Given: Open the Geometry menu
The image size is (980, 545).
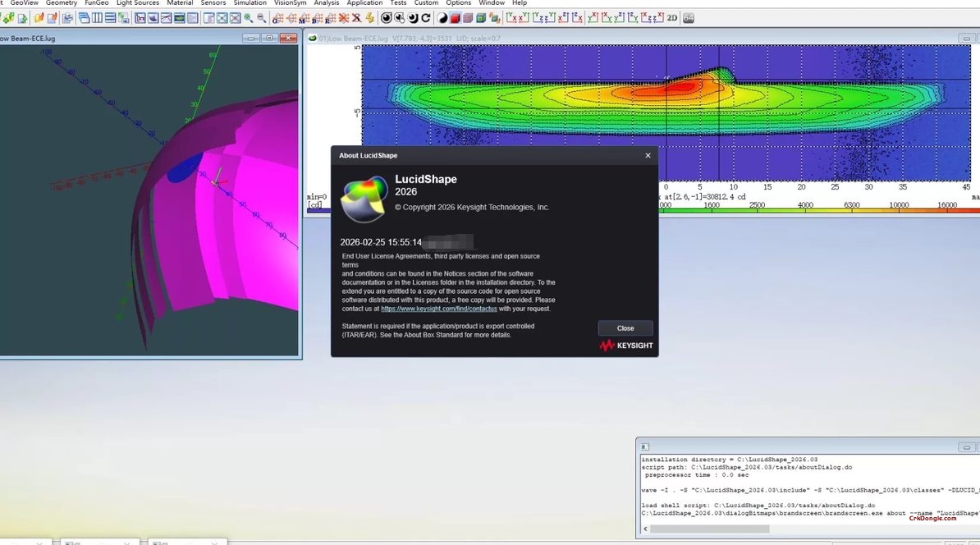Looking at the screenshot, I should tap(62, 3).
